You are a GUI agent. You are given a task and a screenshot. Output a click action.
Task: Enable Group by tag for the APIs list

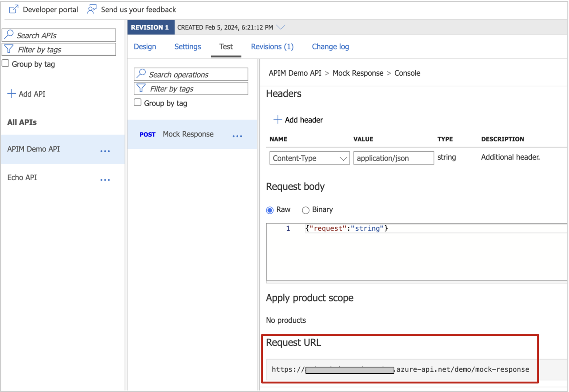coord(6,64)
